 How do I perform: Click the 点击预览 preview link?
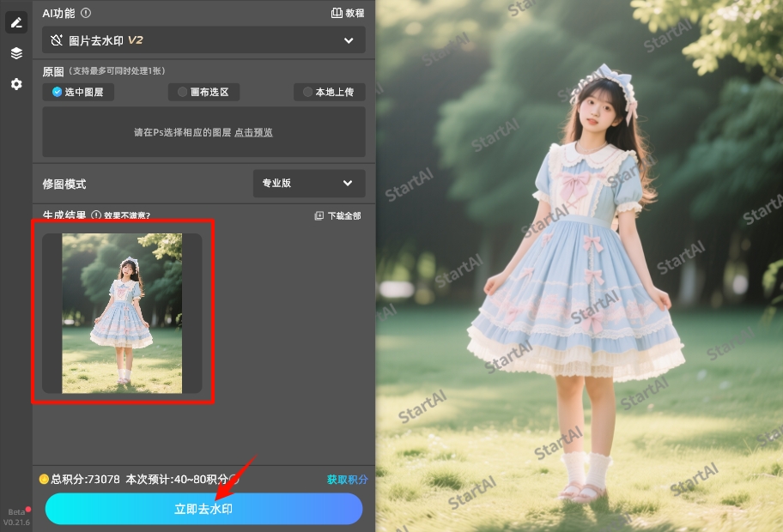point(252,132)
